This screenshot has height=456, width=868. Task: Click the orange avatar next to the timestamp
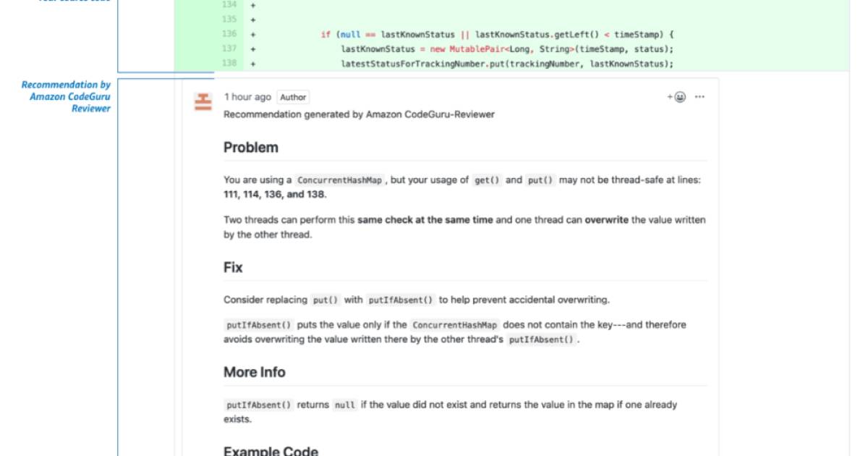(x=203, y=98)
